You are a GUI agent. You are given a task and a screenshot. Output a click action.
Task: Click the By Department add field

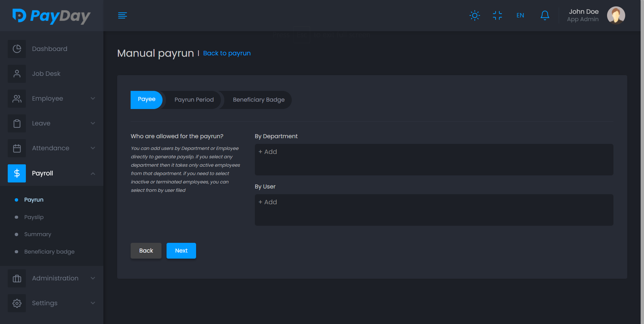(434, 160)
